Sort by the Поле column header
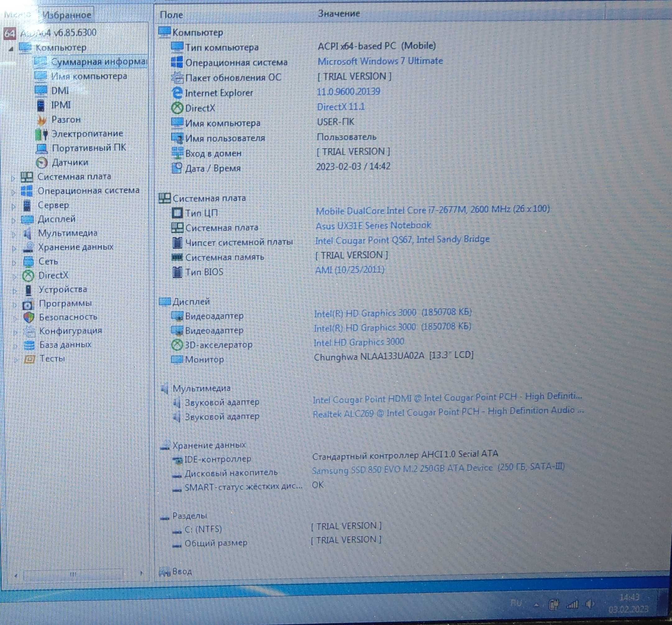The width and height of the screenshot is (672, 625). 171,15
